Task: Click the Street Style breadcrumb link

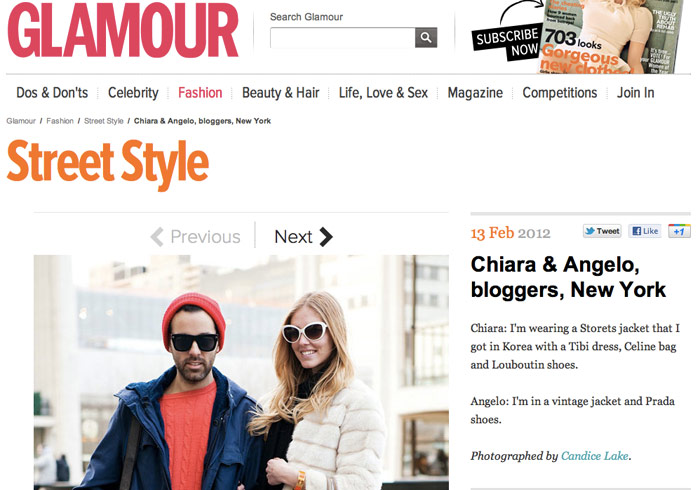Action: pos(104,121)
